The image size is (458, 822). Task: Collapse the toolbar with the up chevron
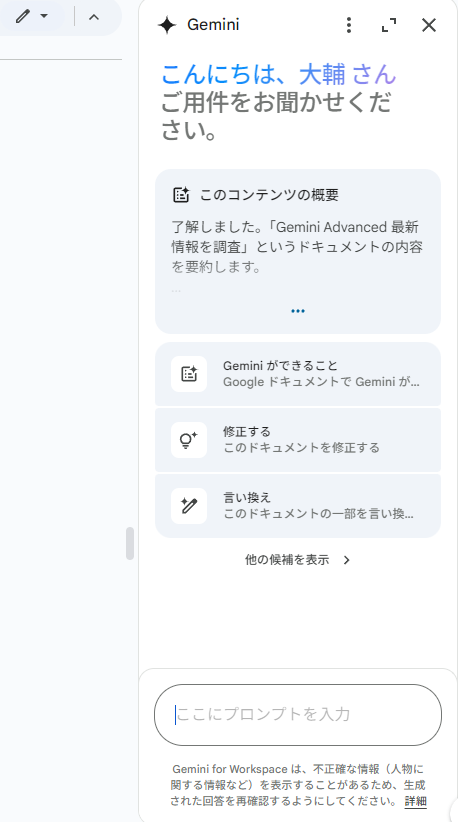pos(94,17)
